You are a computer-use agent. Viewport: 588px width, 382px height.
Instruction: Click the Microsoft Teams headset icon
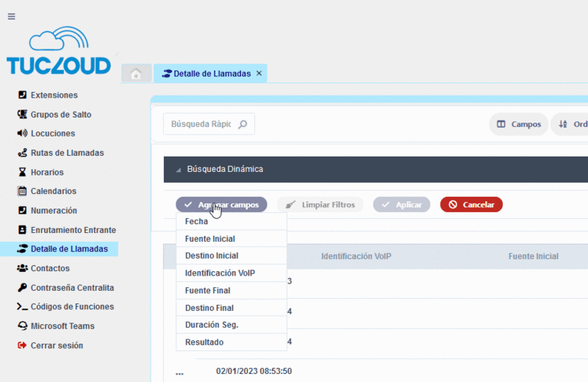(22, 326)
